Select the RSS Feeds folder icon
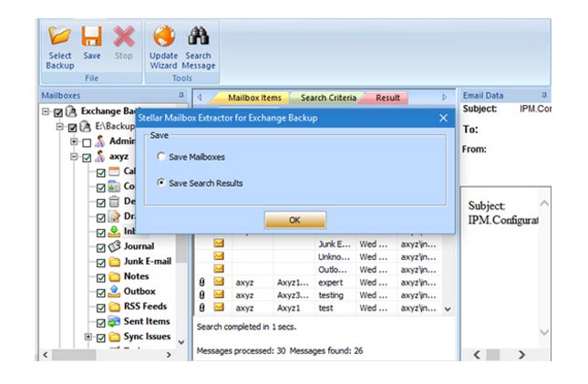Image resolution: width=588 pixels, height=384 pixels. click(x=114, y=306)
